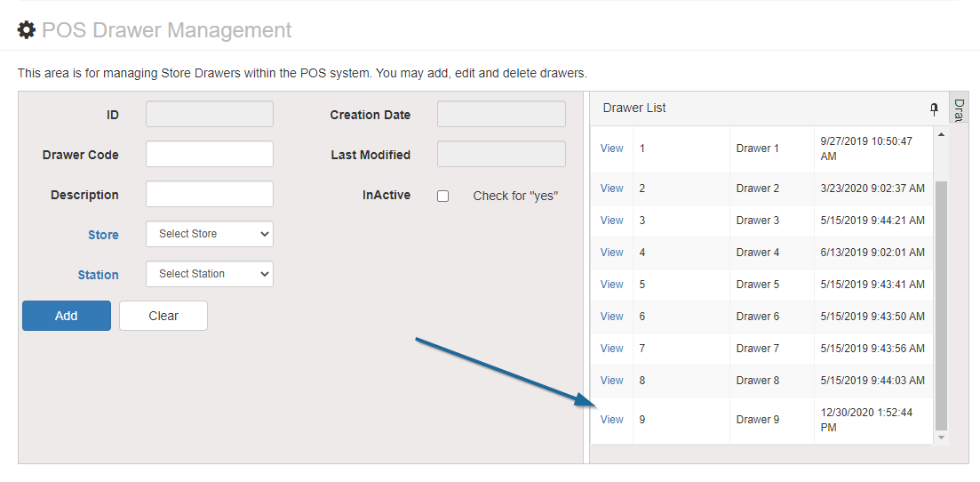Click the drawer code cell reading 9
The image size is (980, 482).
pos(681,420)
